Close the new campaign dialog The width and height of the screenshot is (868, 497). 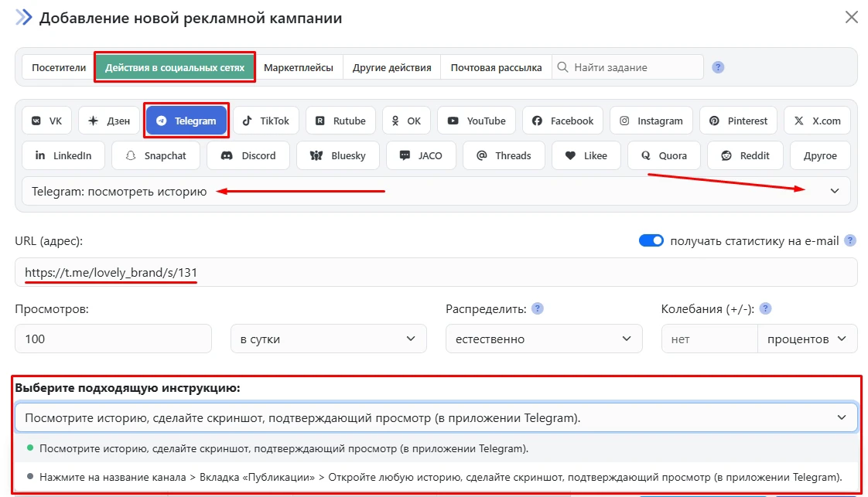(x=851, y=17)
